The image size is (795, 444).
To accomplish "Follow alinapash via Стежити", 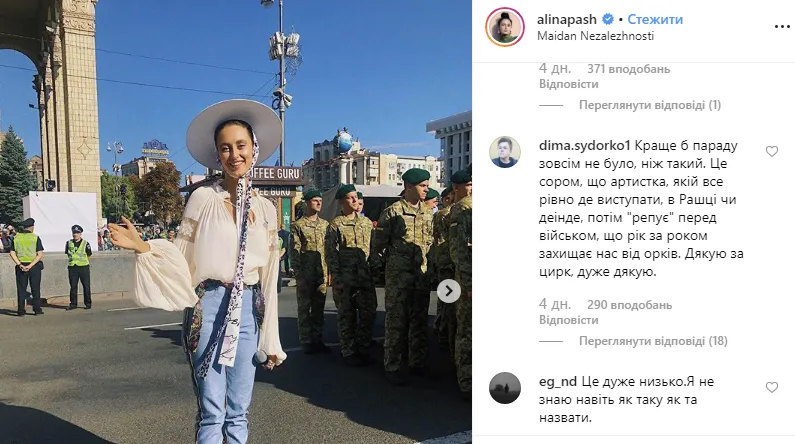I will (x=655, y=19).
